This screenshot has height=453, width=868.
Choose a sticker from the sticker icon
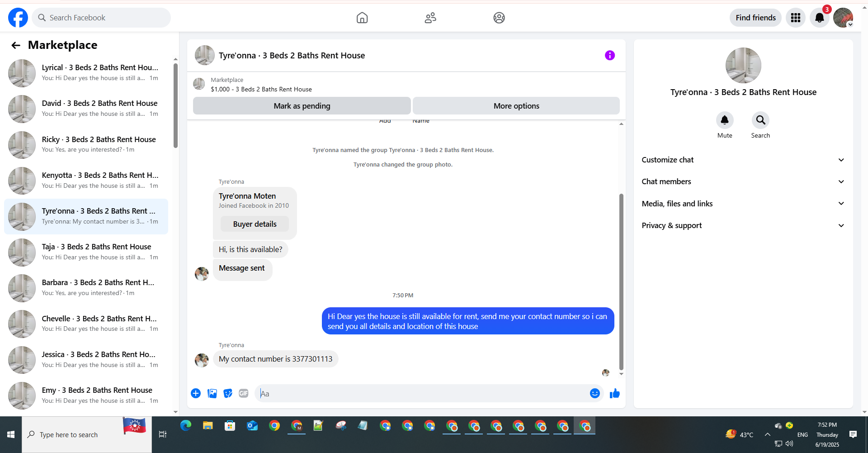(228, 393)
